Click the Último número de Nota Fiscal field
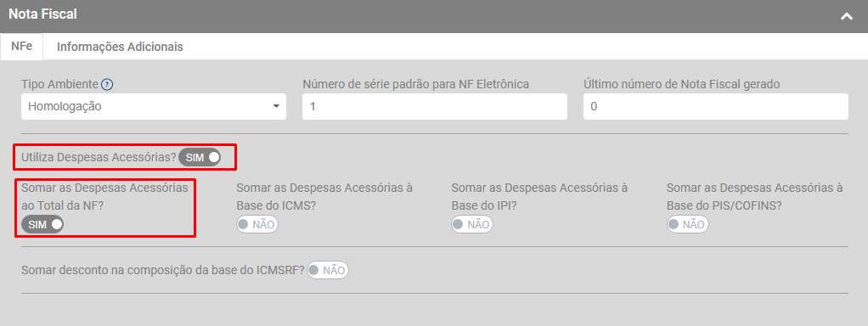This screenshot has height=326, width=868. point(716,106)
